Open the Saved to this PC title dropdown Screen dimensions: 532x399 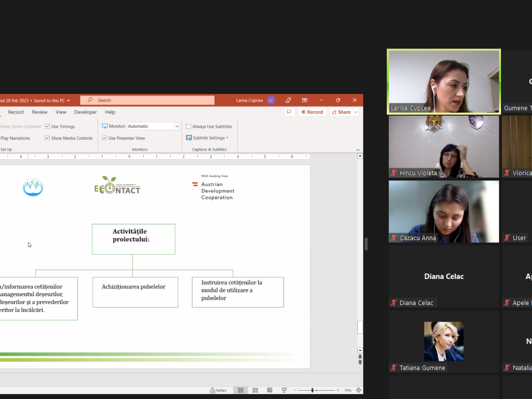click(x=68, y=101)
